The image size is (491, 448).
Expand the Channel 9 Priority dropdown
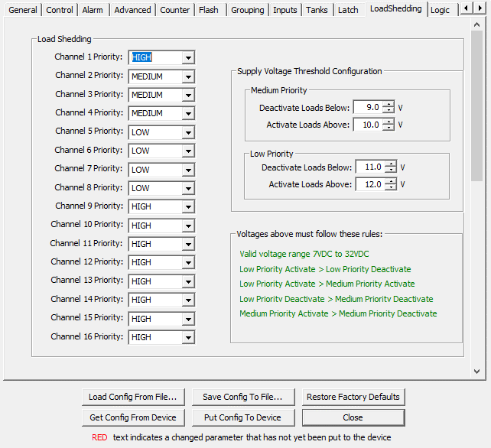click(188, 206)
